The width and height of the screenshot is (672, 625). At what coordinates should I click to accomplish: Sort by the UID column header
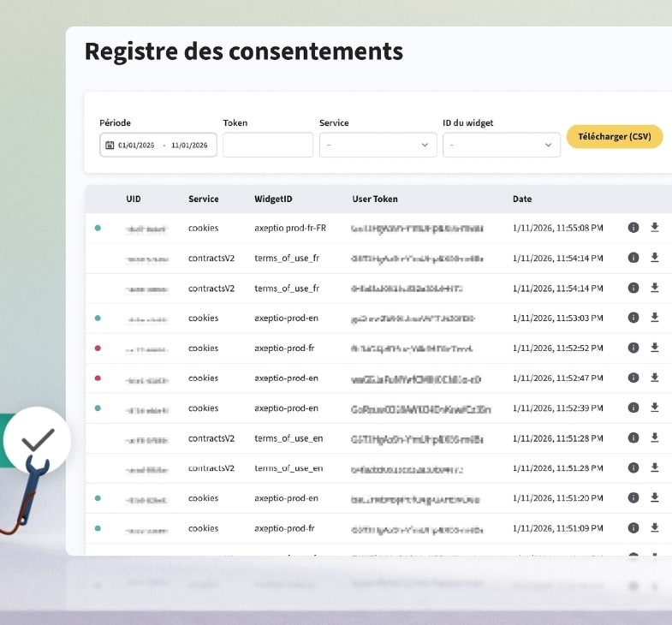134,199
